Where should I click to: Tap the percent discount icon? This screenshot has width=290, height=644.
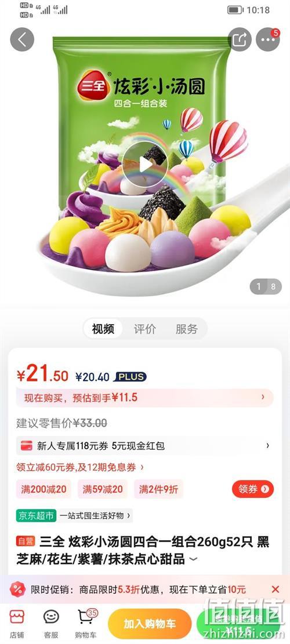coord(17,590)
